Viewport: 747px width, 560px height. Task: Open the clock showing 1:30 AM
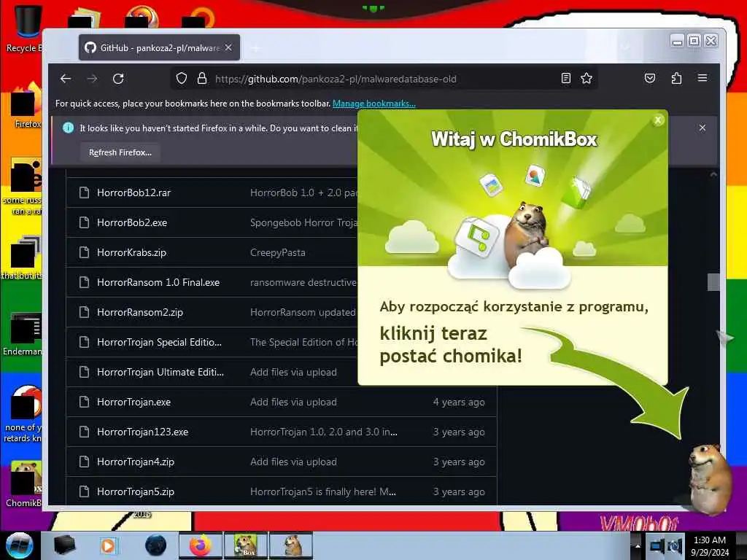click(x=710, y=546)
